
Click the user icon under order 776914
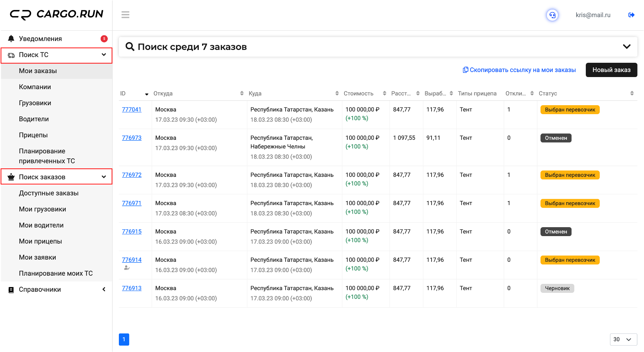(126, 268)
